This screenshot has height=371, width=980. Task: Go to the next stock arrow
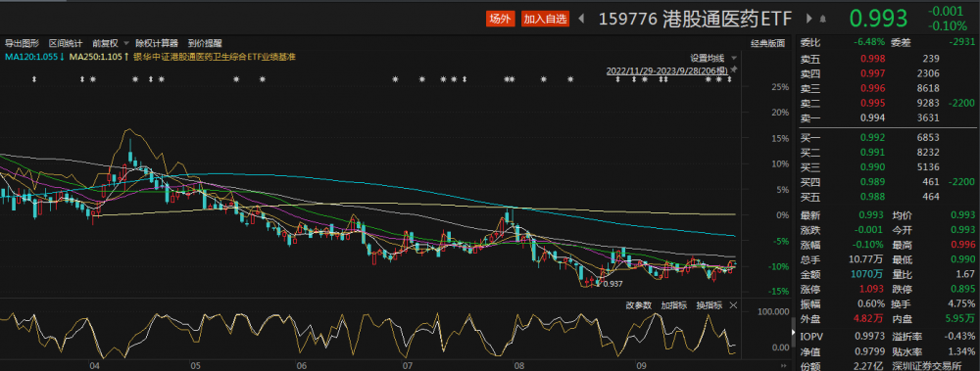point(809,19)
